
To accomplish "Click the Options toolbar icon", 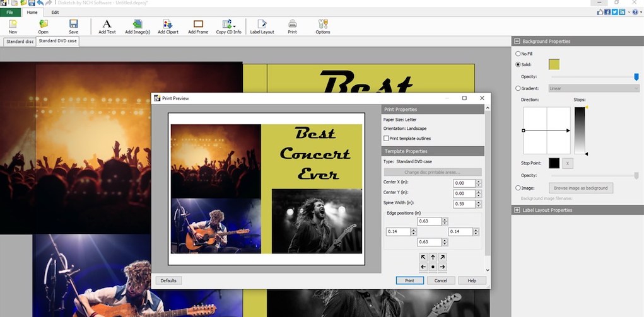I will (323, 26).
